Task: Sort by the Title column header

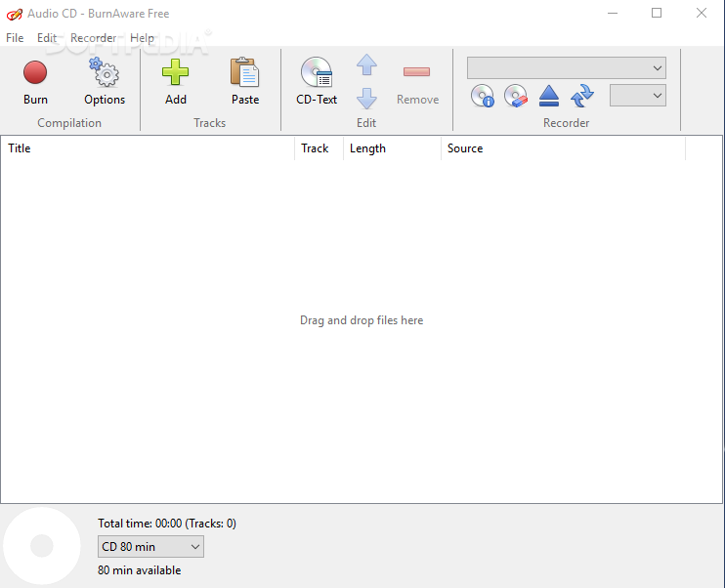Action: coord(148,148)
